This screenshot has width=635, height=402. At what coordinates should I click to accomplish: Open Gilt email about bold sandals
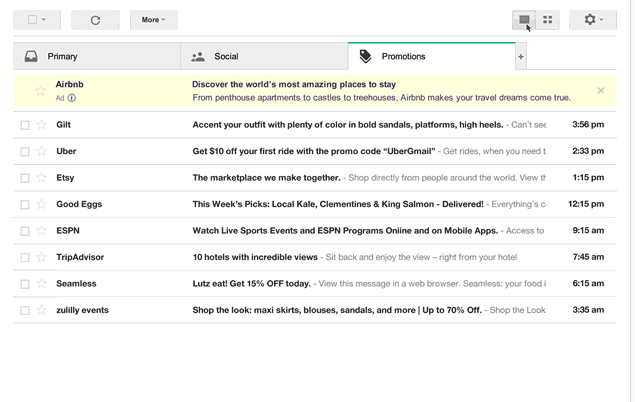tap(348, 125)
